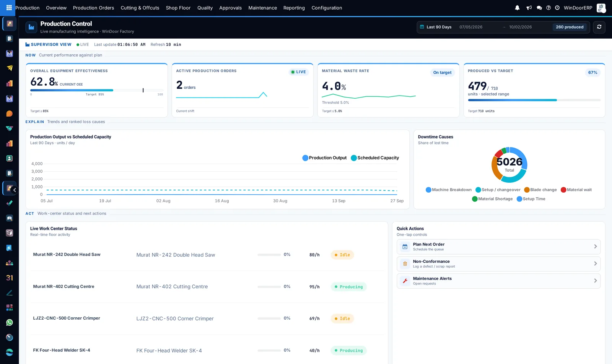
Task: Open the yellow paper plane app
Action: (10, 68)
